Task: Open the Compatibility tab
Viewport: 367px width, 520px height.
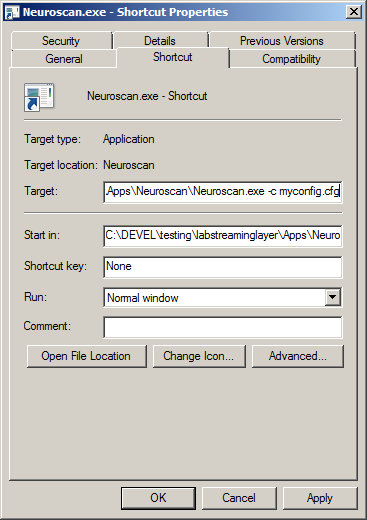Action: pyautogui.click(x=292, y=59)
